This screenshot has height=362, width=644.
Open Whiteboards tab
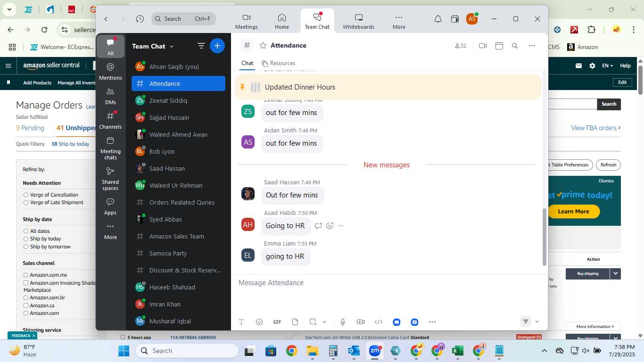pyautogui.click(x=358, y=22)
